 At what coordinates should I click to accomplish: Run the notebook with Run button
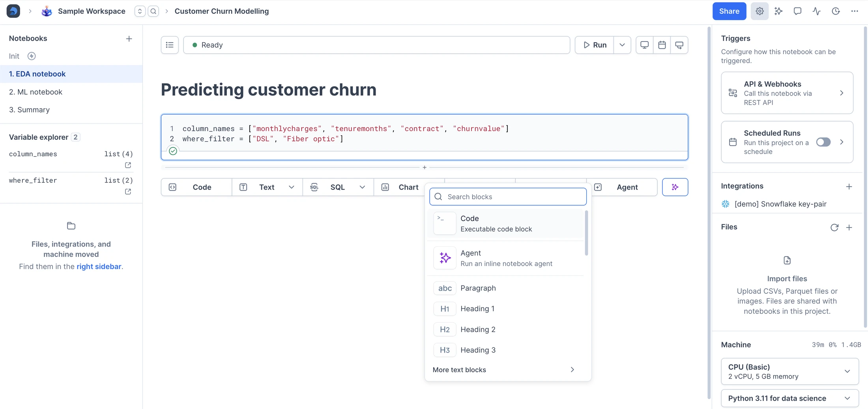[x=594, y=45]
